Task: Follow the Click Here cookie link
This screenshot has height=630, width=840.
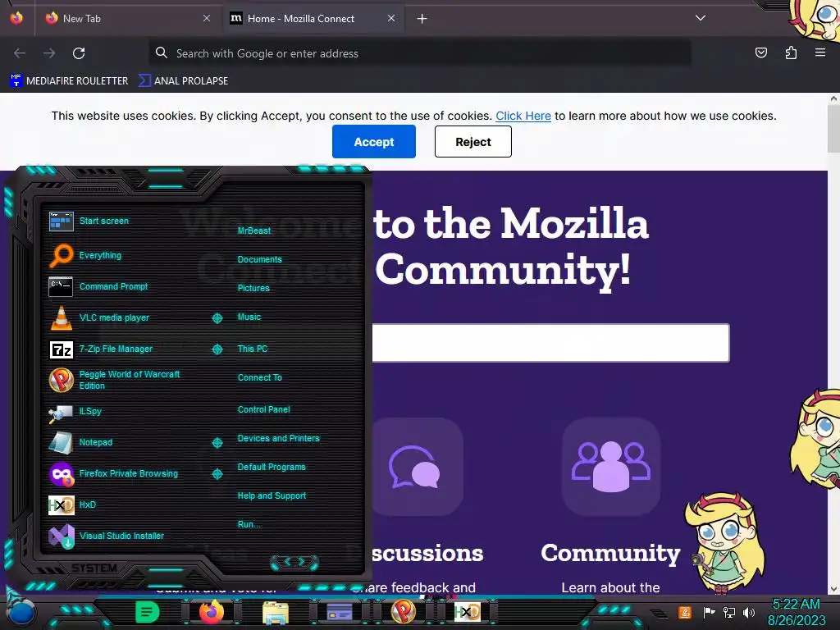Action: [x=523, y=116]
